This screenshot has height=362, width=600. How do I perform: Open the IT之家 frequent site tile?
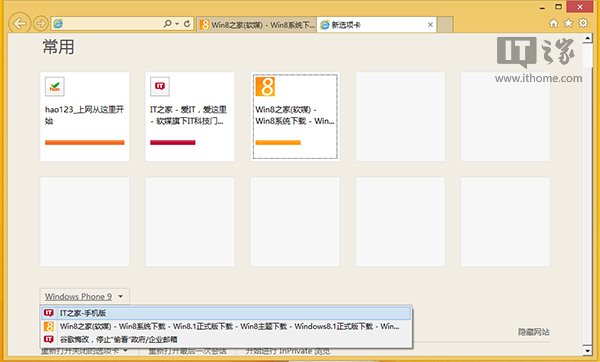190,116
